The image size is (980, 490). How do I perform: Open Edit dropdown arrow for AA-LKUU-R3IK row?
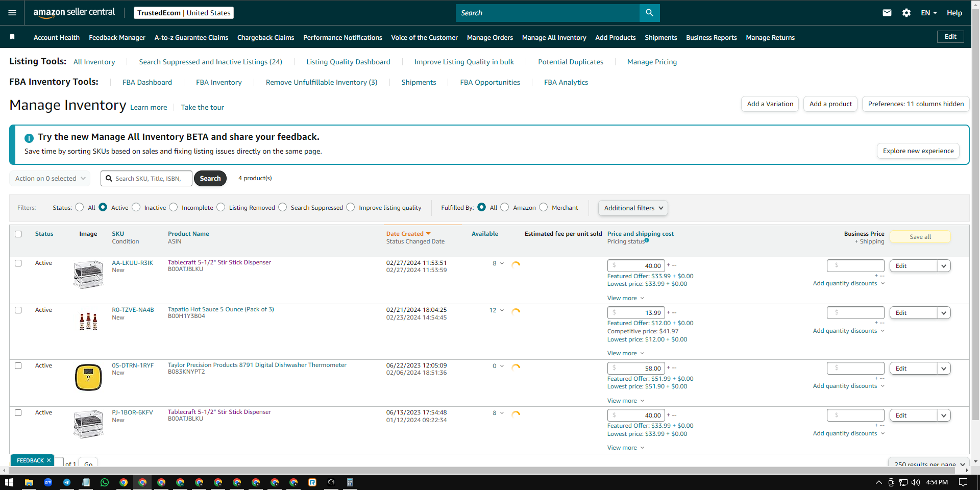coord(944,266)
